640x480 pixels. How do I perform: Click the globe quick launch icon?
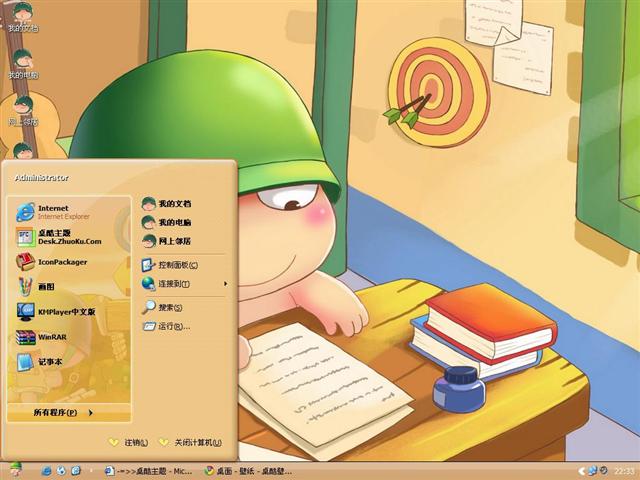click(61, 471)
